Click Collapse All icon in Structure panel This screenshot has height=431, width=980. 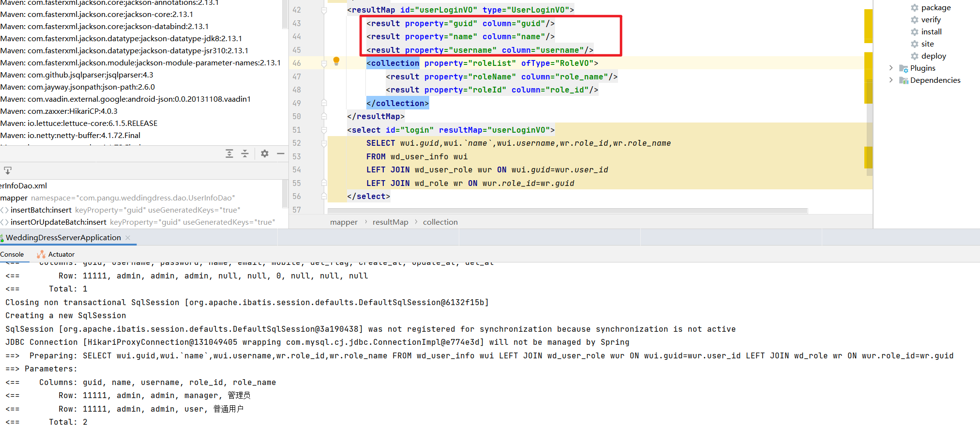(245, 154)
